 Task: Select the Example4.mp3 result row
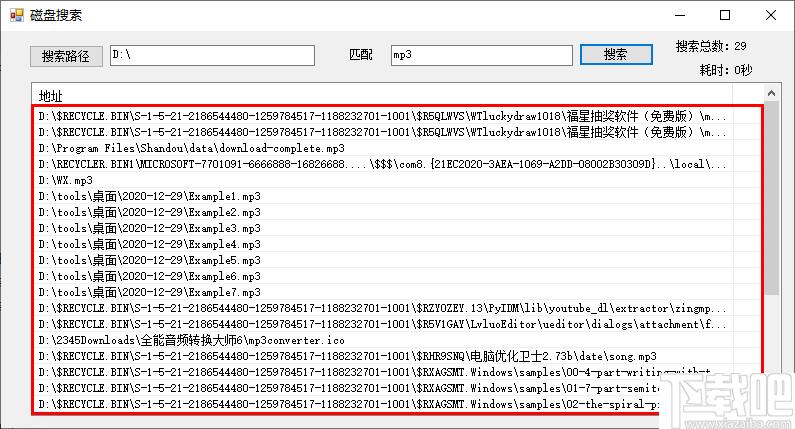383,244
